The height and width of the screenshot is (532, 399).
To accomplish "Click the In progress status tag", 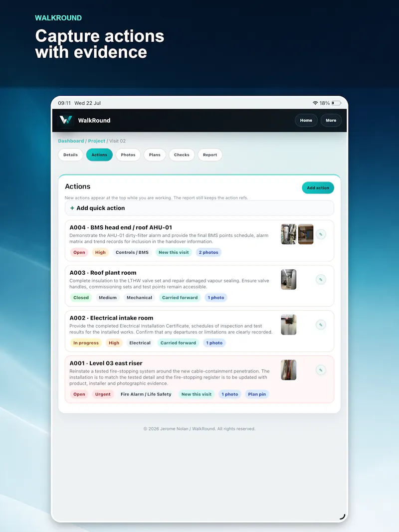I will click(86, 343).
